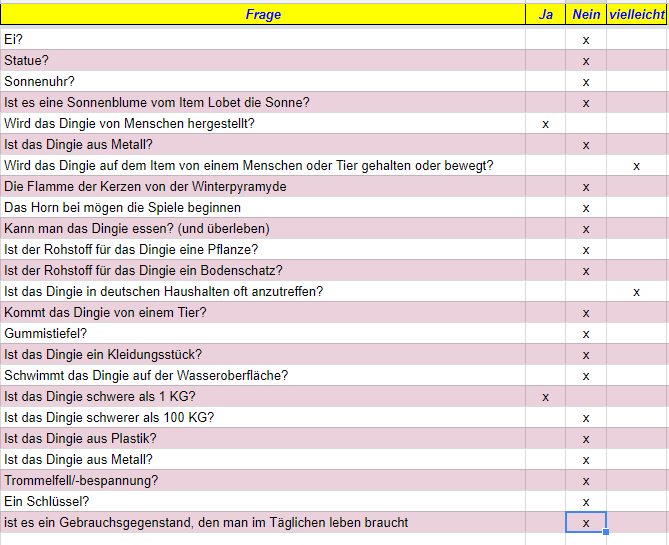Select the 'Winterpyramyde' question cell
This screenshot has height=545, width=669.
[x=263, y=187]
